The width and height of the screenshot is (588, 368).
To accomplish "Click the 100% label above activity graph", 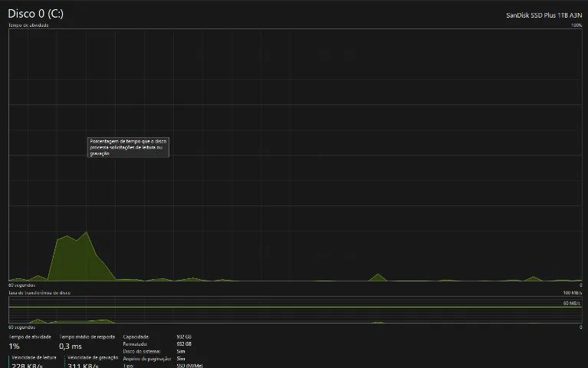I will tap(577, 25).
